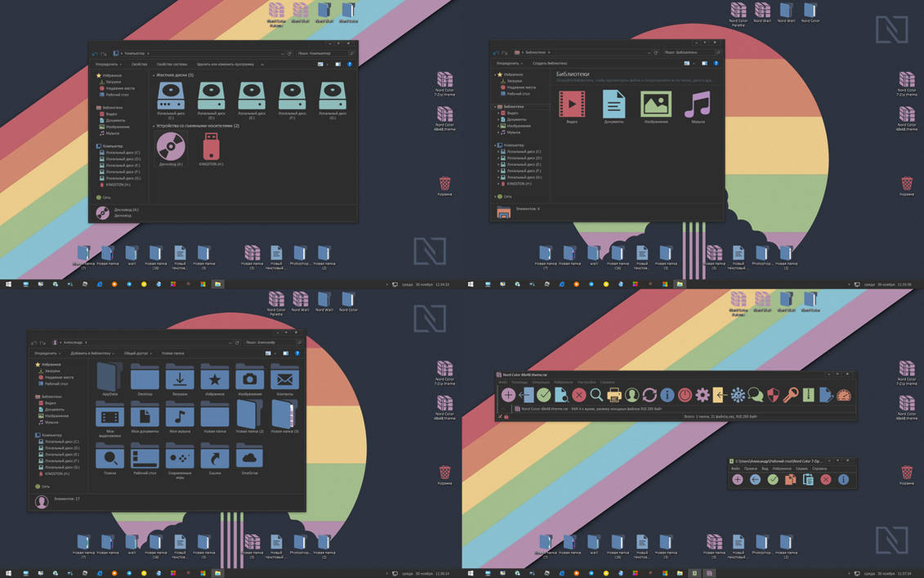The height and width of the screenshot is (578, 924).
Task: Click the address bar in Библиотеки window
Action: 585,52
